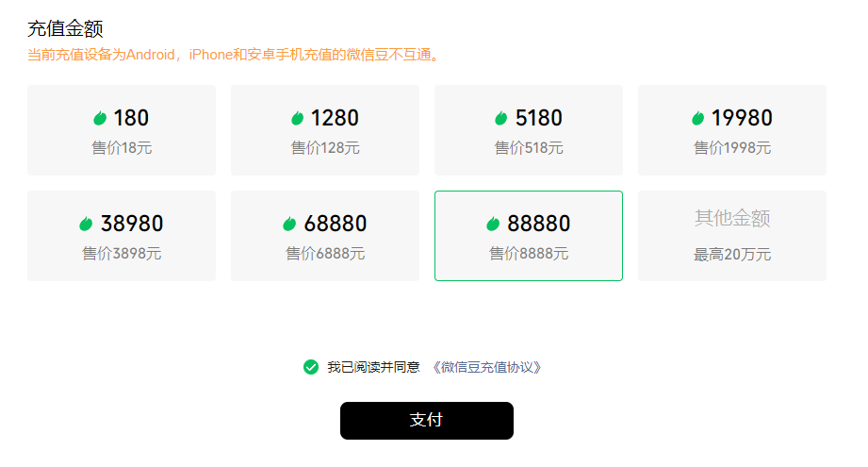Click the bean icon beside 68880
868x467 pixels.
click(x=289, y=224)
